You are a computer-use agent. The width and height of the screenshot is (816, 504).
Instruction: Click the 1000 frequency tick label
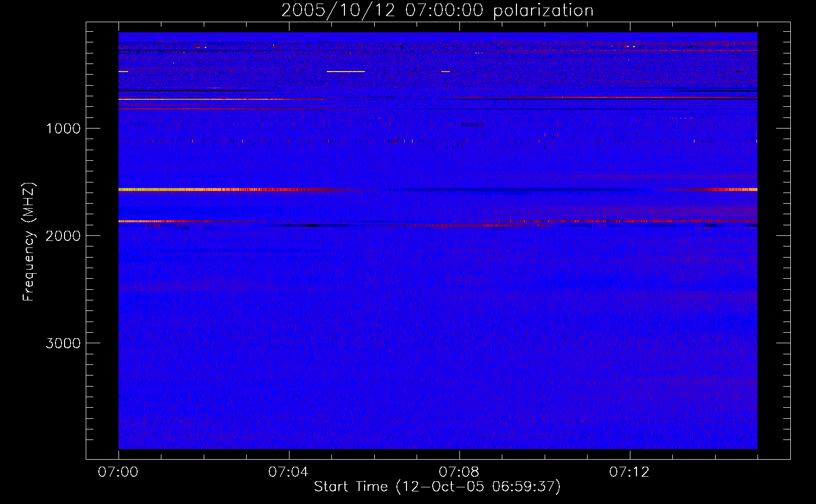[x=63, y=129]
